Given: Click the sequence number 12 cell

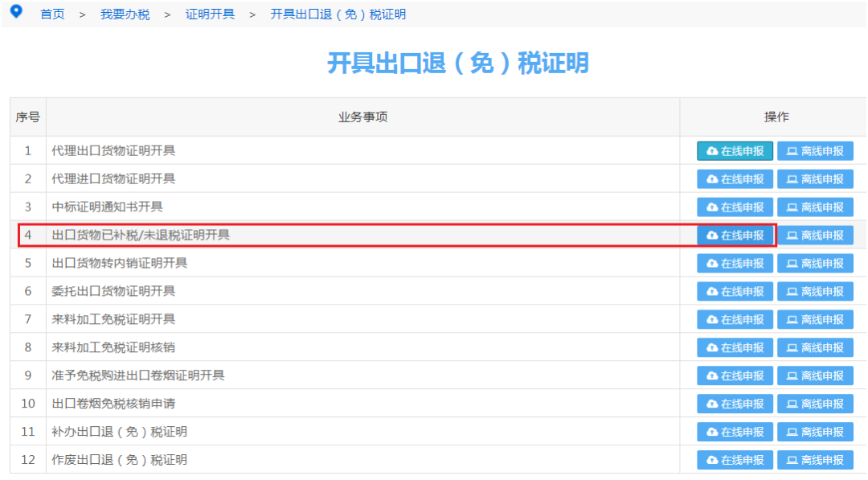Looking at the screenshot, I should pos(27,460).
